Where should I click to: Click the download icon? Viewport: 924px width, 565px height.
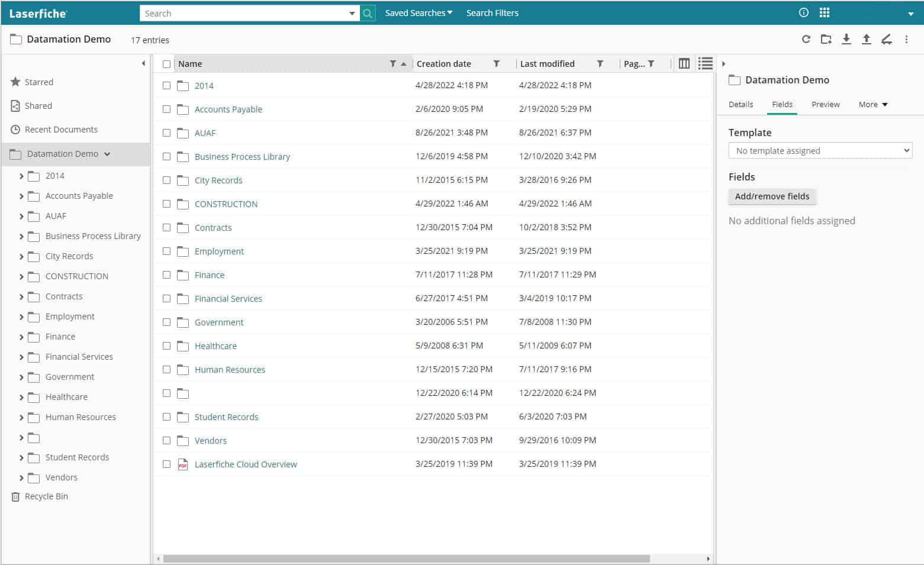coord(846,40)
